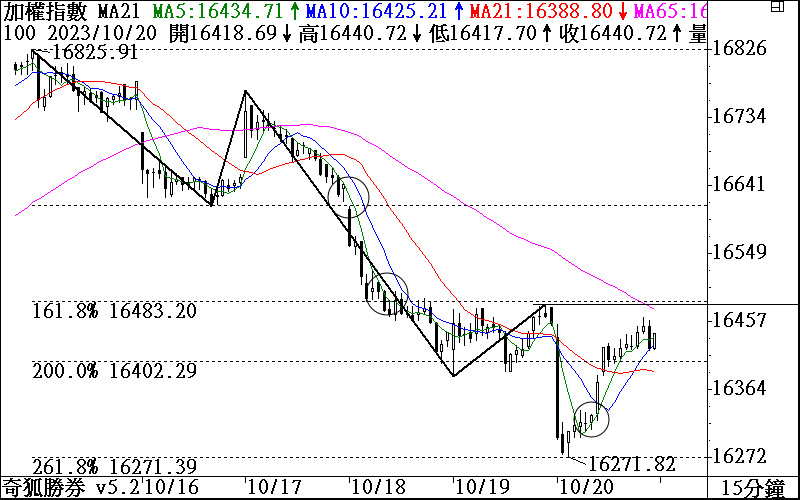800x500 pixels.
Task: Select the 低16417.70 low price
Action: [483, 34]
